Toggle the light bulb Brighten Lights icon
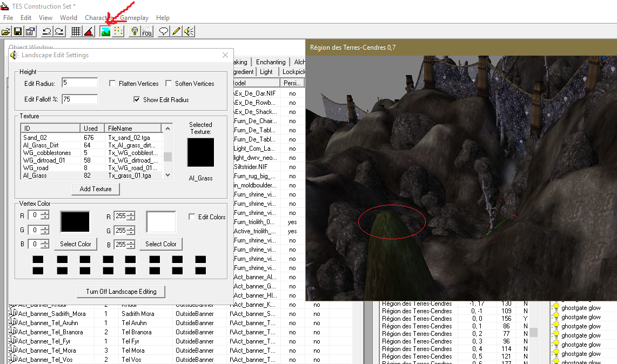 (x=135, y=31)
